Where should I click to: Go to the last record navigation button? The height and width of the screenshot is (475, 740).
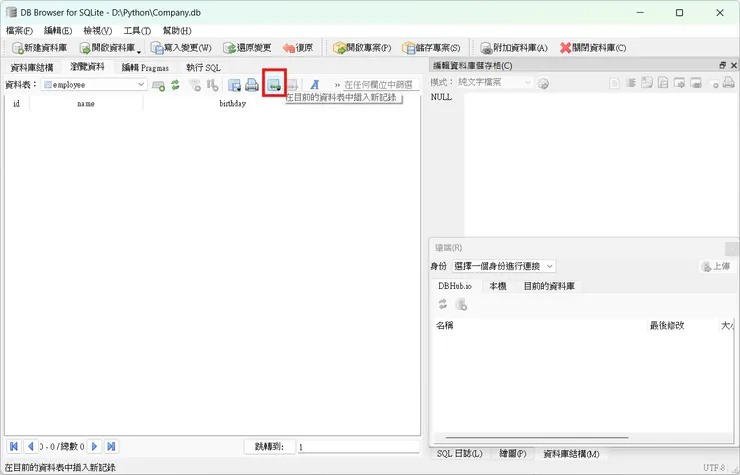click(x=111, y=446)
